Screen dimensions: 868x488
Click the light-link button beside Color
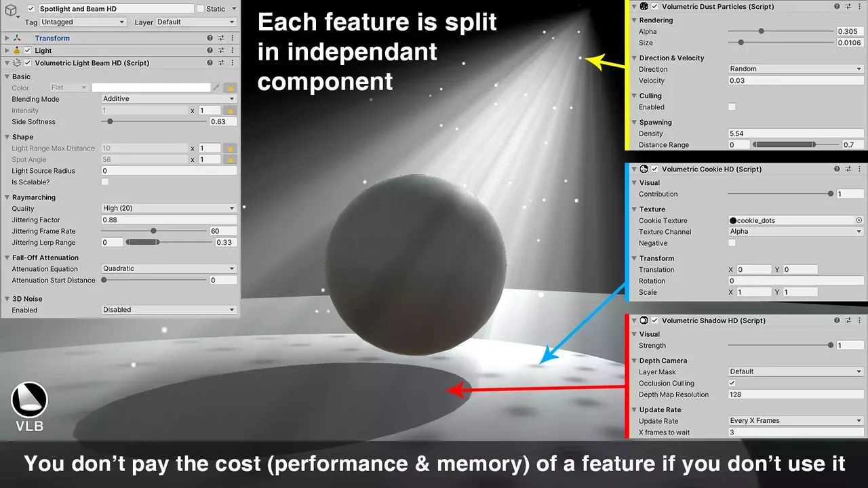231,87
